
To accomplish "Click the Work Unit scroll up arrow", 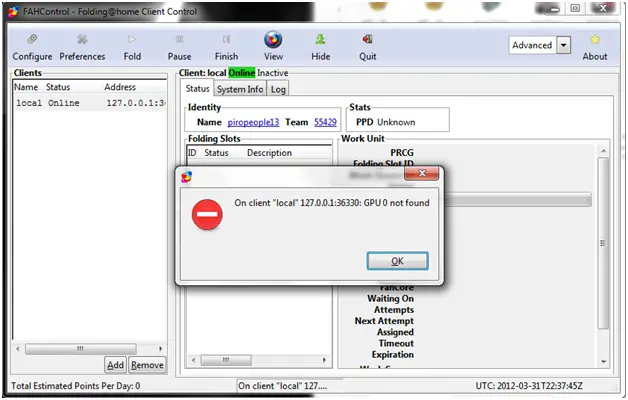I will coord(603,151).
